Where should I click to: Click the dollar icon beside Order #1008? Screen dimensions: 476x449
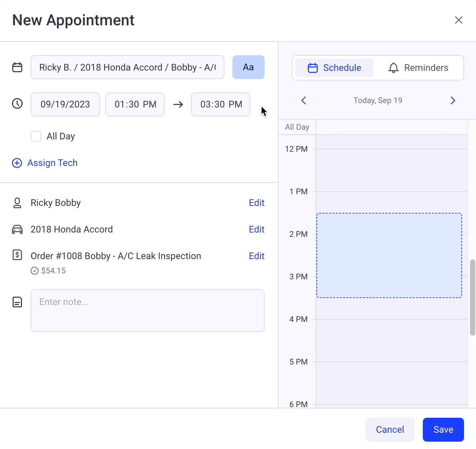click(x=17, y=255)
